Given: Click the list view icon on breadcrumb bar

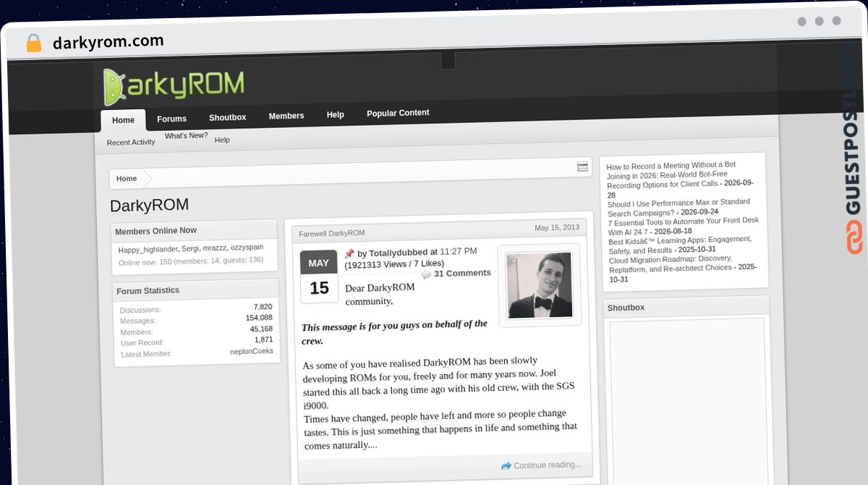Looking at the screenshot, I should click(582, 167).
